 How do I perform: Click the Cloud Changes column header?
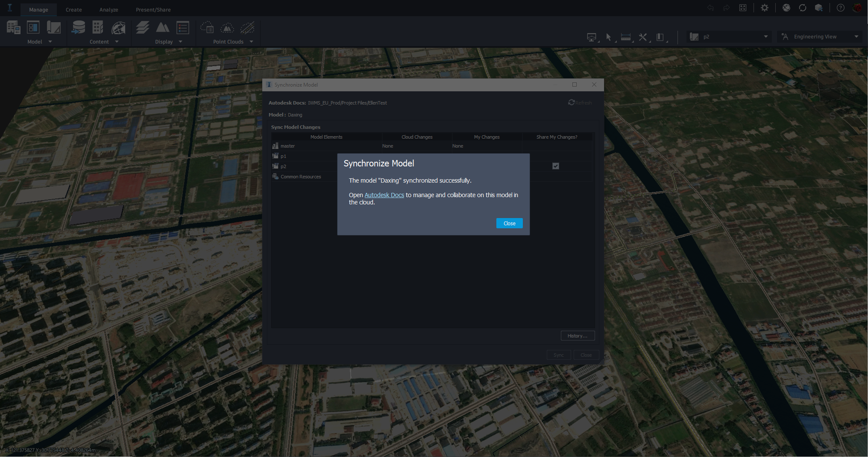[x=417, y=137]
